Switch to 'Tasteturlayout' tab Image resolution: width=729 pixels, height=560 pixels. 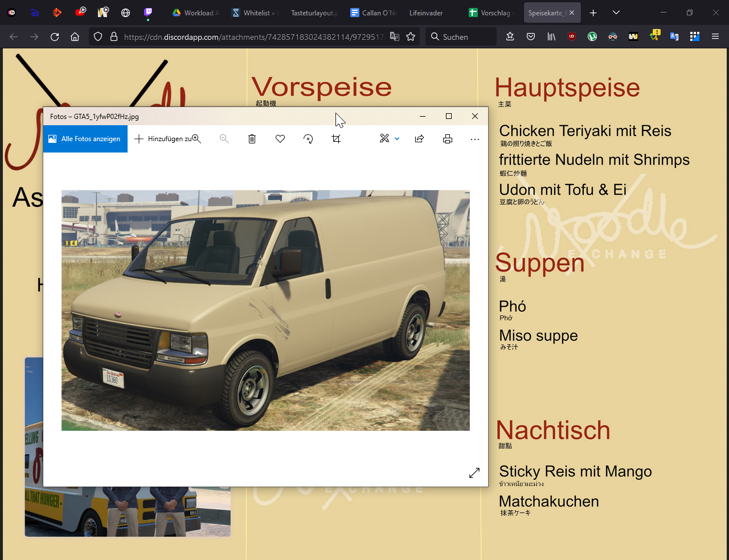(x=314, y=13)
